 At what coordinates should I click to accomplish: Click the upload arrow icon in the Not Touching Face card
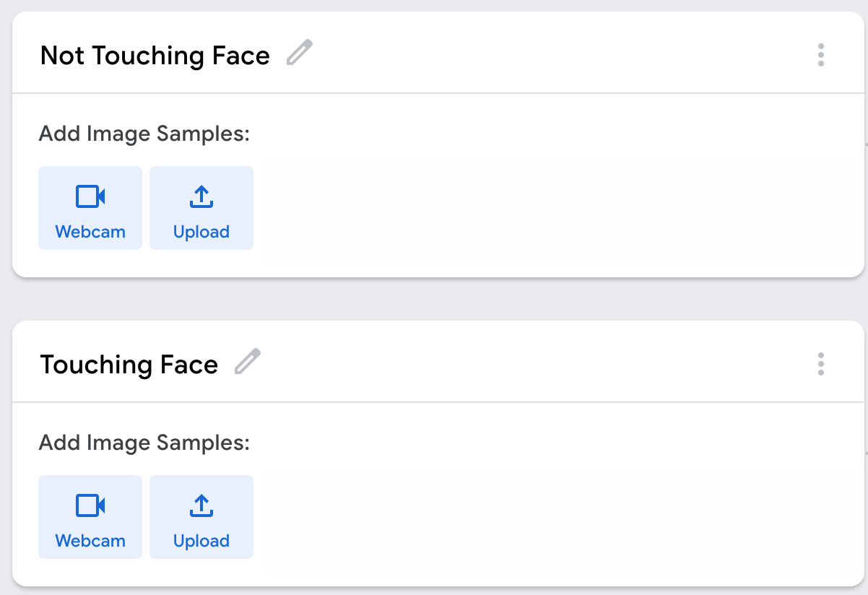click(x=201, y=196)
